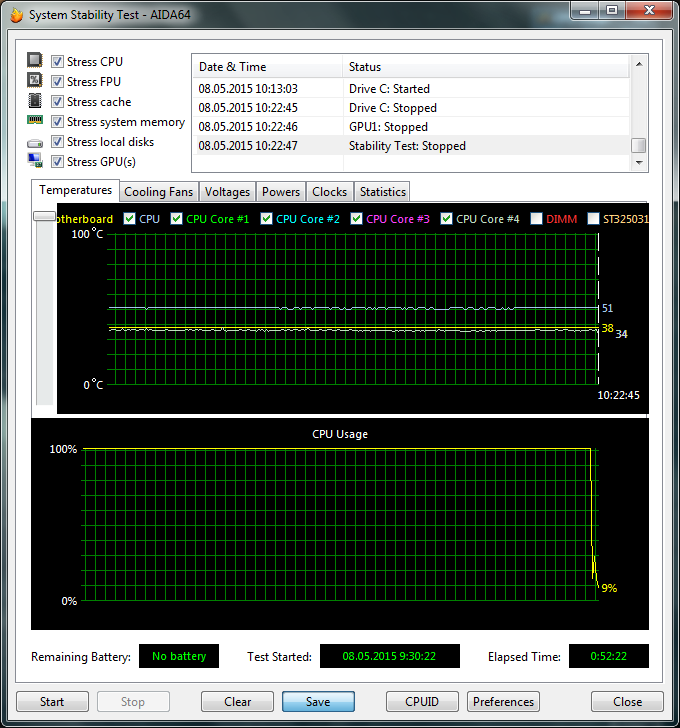Clear the test log with Clear
This screenshot has width=680, height=728.
point(237,702)
